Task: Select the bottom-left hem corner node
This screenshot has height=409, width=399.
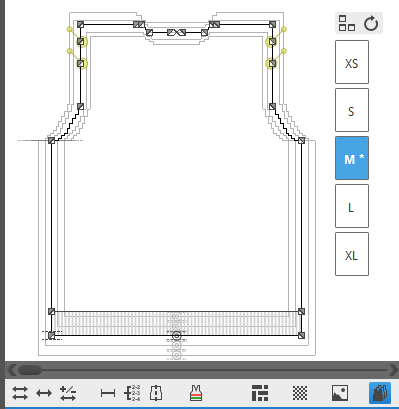Action: (51, 335)
